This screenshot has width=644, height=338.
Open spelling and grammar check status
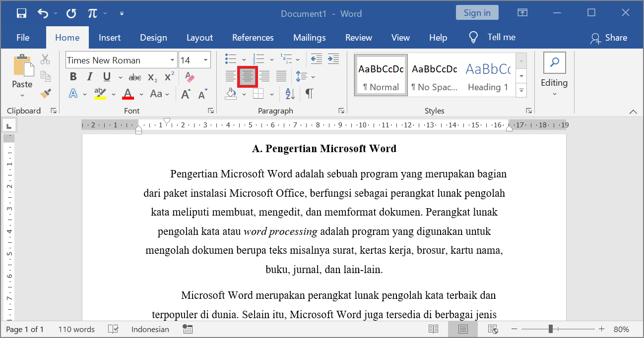click(113, 329)
